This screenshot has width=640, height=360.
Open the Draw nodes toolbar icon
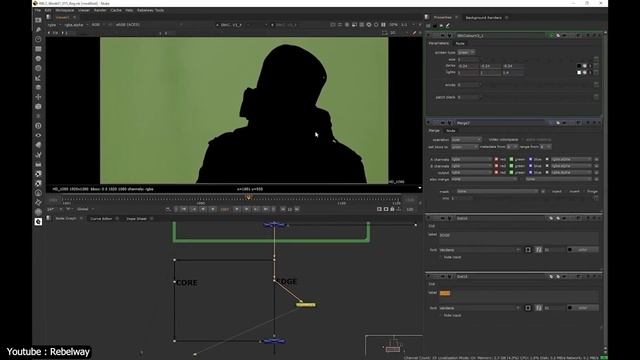(x=38, y=30)
